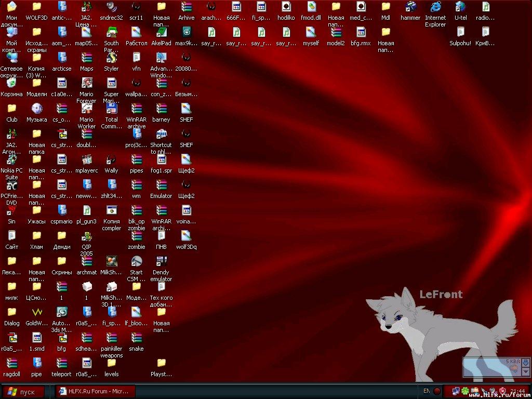The image size is (532, 399).
Task: Select the Sin game shortcut
Action: click(x=11, y=210)
